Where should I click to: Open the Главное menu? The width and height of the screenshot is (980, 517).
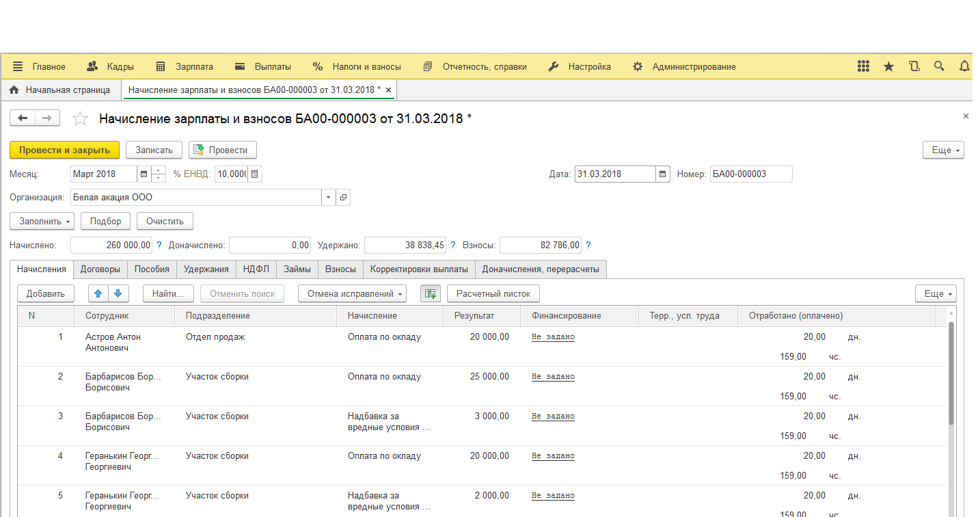point(40,66)
